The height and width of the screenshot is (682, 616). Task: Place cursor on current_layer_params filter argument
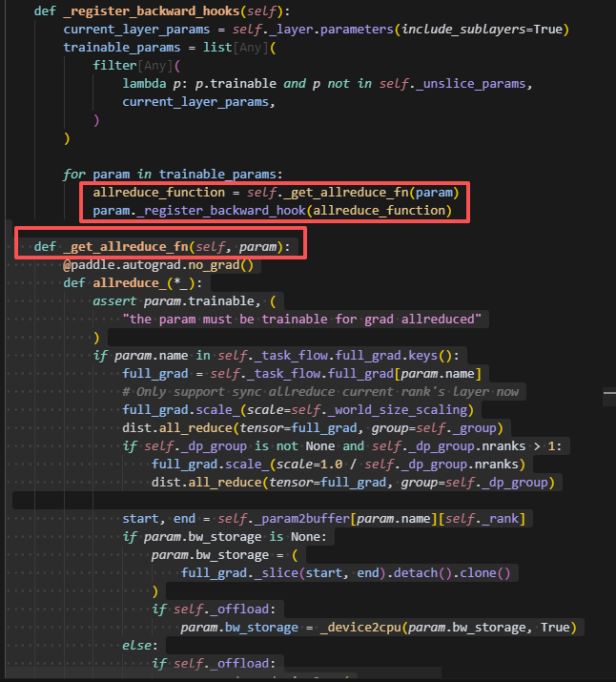pos(198,101)
